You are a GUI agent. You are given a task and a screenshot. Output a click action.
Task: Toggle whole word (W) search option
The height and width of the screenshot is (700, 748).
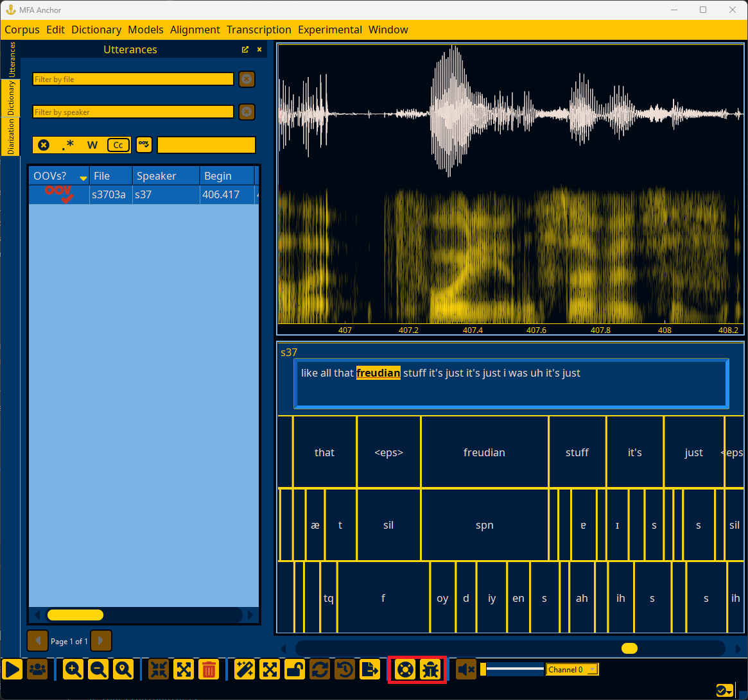pyautogui.click(x=92, y=145)
